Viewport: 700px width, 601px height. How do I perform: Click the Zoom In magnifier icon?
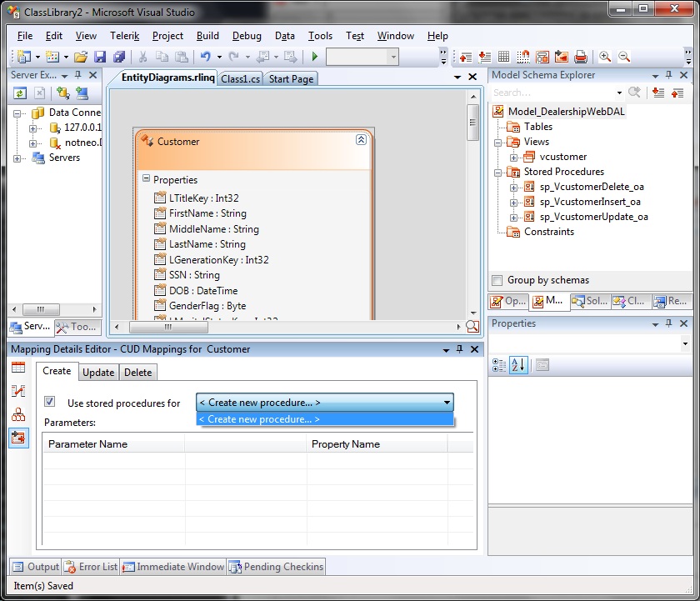point(605,57)
